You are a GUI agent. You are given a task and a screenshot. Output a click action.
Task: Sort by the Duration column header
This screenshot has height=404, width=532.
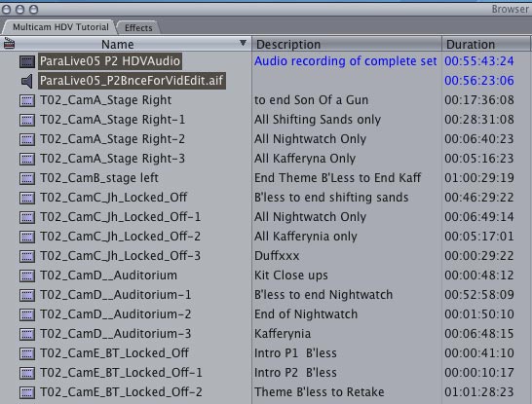coord(486,44)
